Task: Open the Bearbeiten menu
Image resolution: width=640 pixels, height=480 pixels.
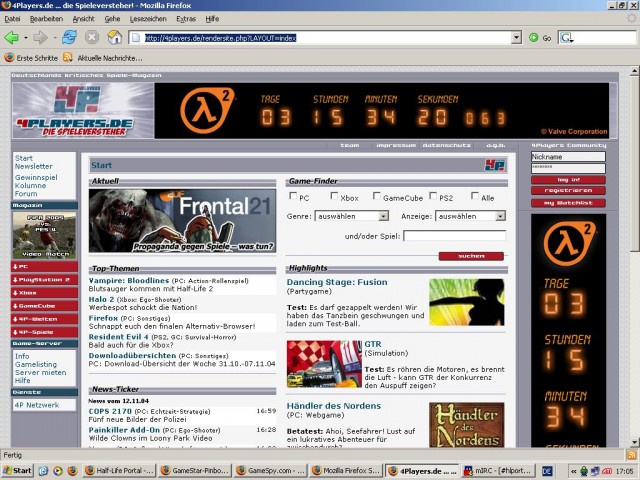Action: [46, 19]
